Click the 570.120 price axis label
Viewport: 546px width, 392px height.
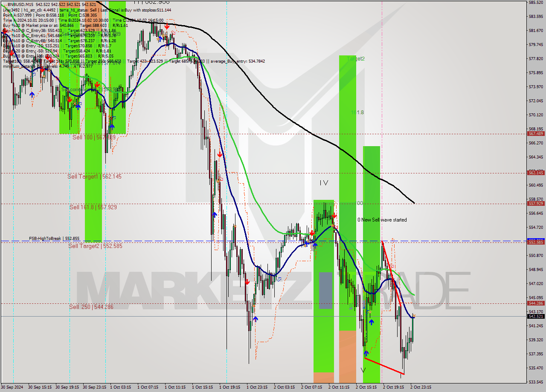(x=536, y=115)
